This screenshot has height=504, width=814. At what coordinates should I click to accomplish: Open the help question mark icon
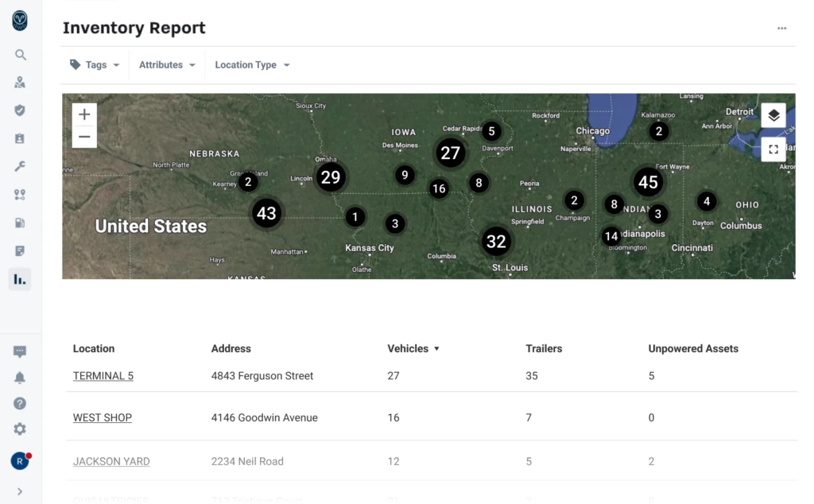(20, 403)
